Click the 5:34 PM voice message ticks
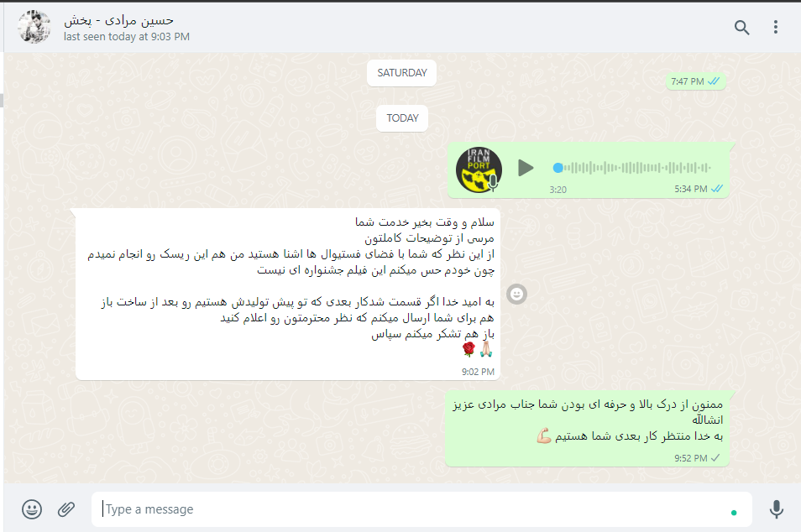Viewport: 801px width, 532px height. click(717, 189)
